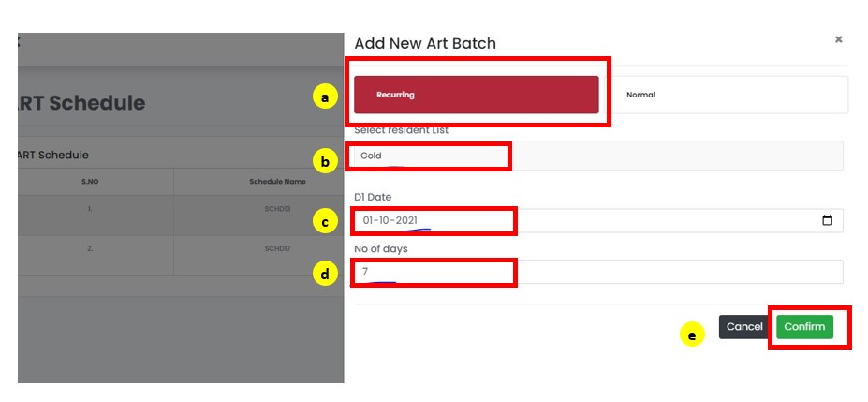This screenshot has width=868, height=402.
Task: Click the yellow 'd' annotation marker
Action: pos(324,275)
